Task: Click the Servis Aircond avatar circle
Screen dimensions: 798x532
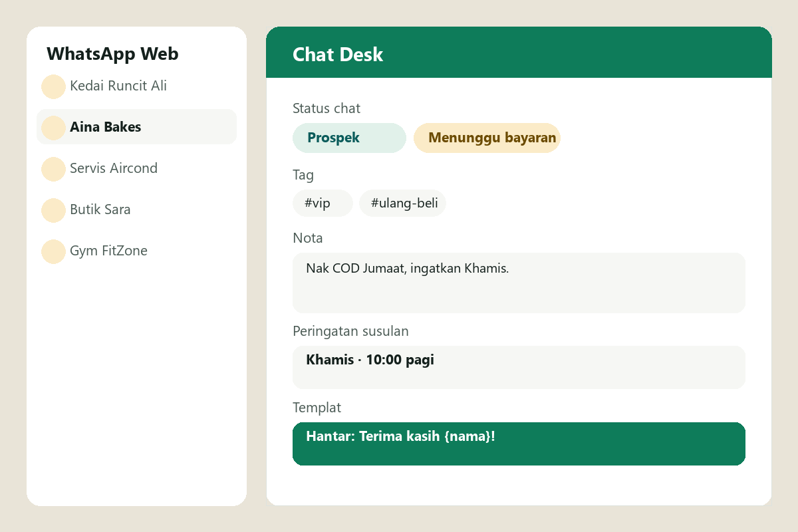Action: click(x=53, y=169)
